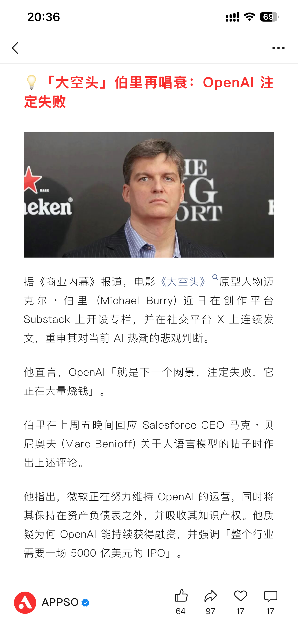Tap the APPSO red logo avatar
This screenshot has width=298, height=644.
25,603
